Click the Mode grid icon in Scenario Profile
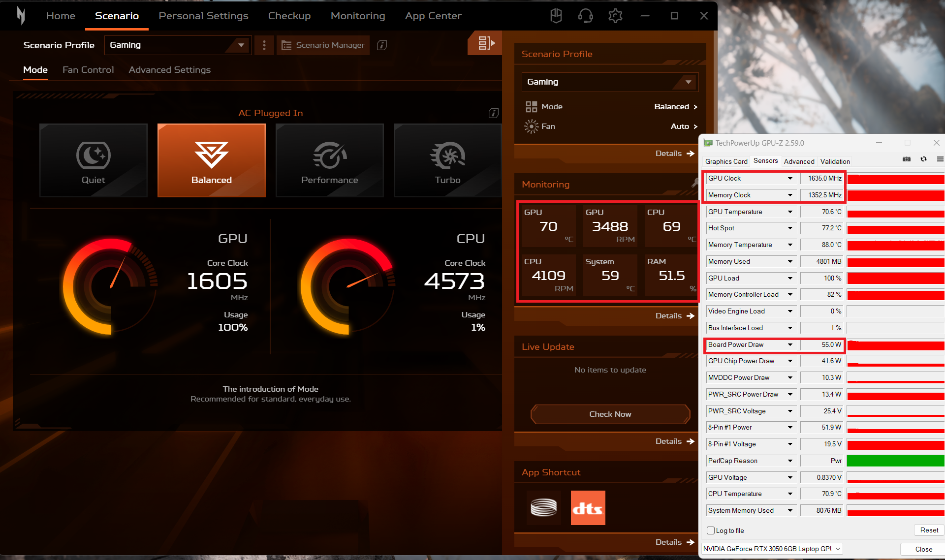Viewport: 945px width, 560px height. tap(531, 107)
